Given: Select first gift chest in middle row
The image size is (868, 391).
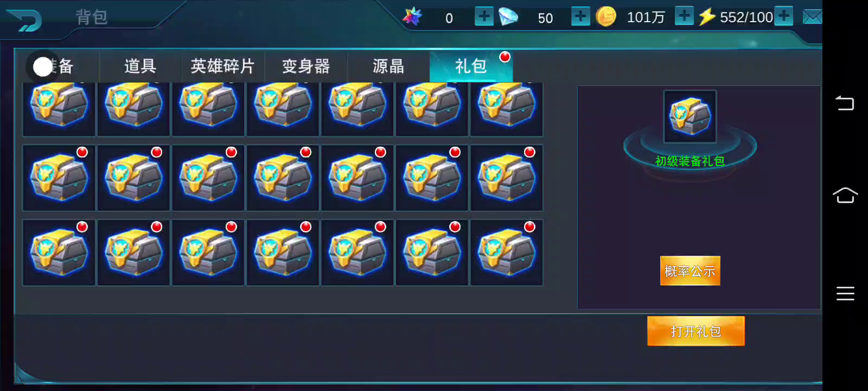Looking at the screenshot, I should (x=59, y=178).
